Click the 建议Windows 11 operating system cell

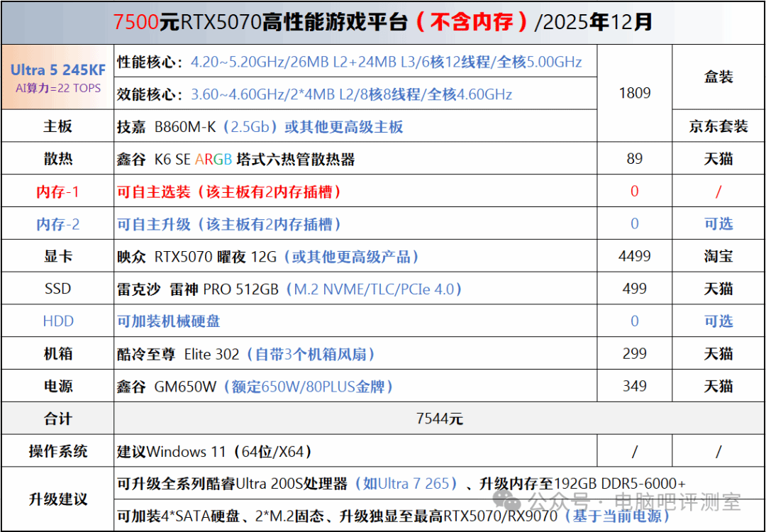(x=214, y=451)
